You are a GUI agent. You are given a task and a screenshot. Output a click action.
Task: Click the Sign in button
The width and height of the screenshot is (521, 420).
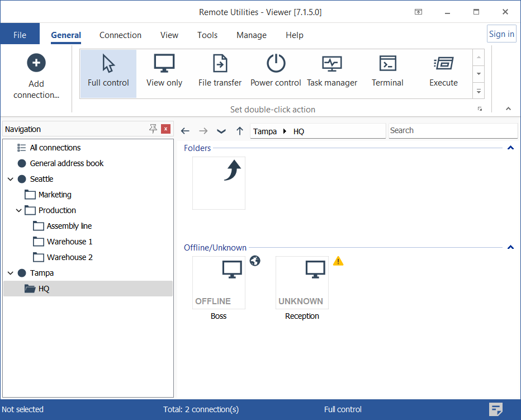click(x=501, y=34)
